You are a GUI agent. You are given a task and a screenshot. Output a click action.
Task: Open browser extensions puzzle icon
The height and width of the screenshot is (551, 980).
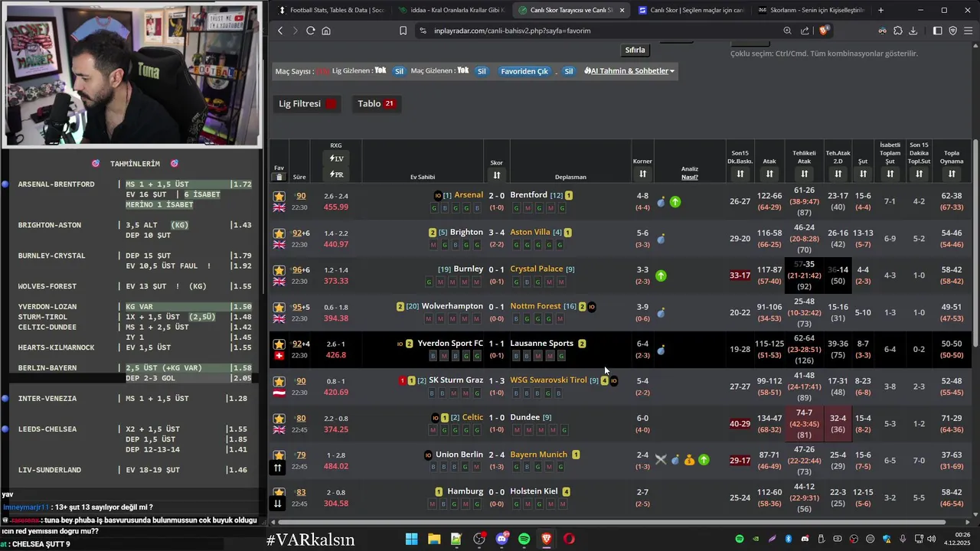[x=897, y=31]
